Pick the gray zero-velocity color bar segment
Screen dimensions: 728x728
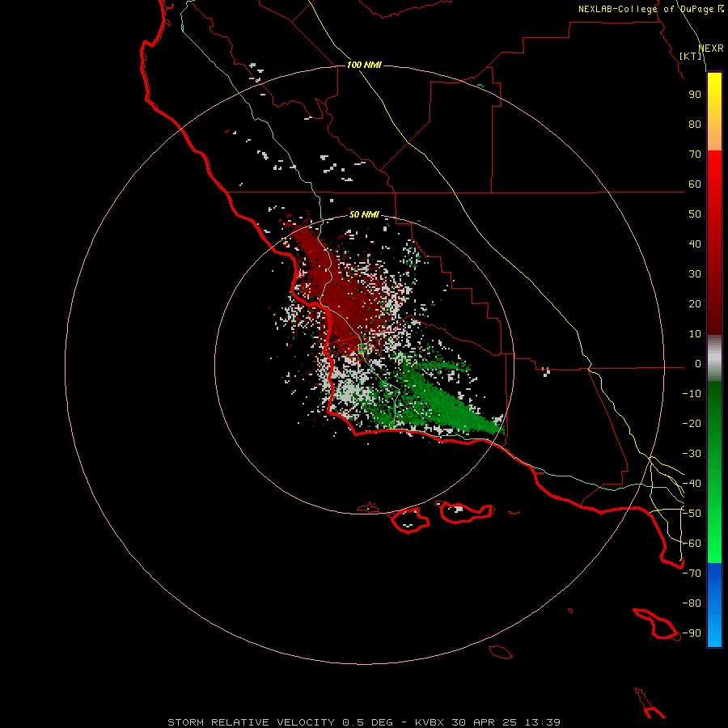click(714, 358)
